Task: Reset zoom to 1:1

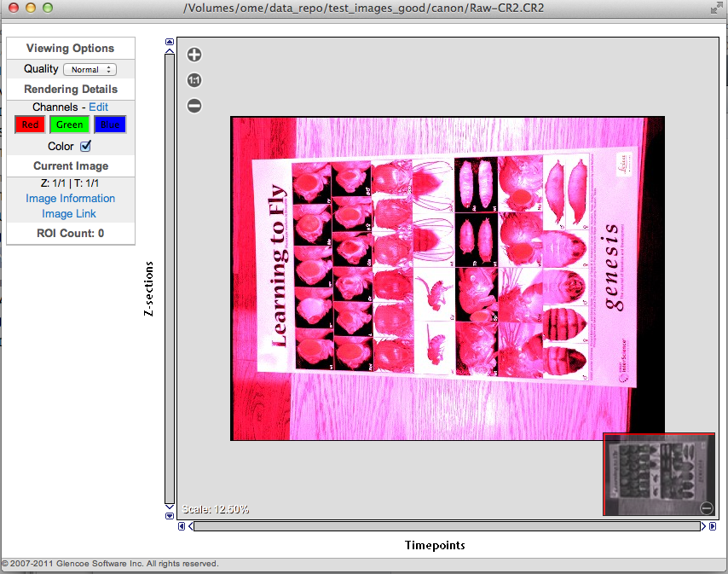Action: pos(194,80)
